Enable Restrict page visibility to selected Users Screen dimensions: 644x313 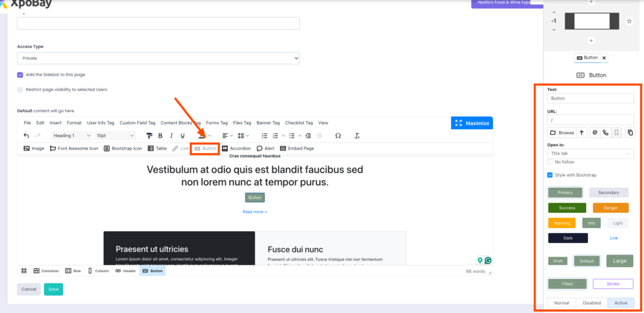pos(20,89)
